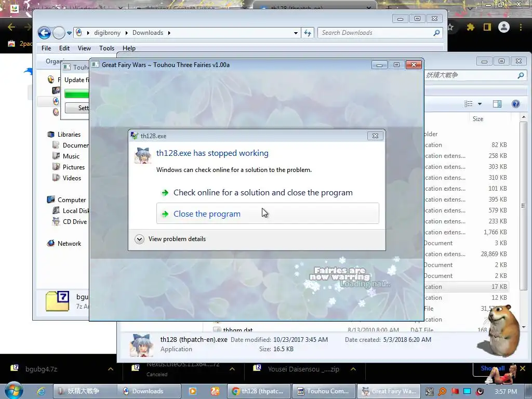Switch to Touhou Com... taskbar button
This screenshot has width=532, height=399.
324,391
